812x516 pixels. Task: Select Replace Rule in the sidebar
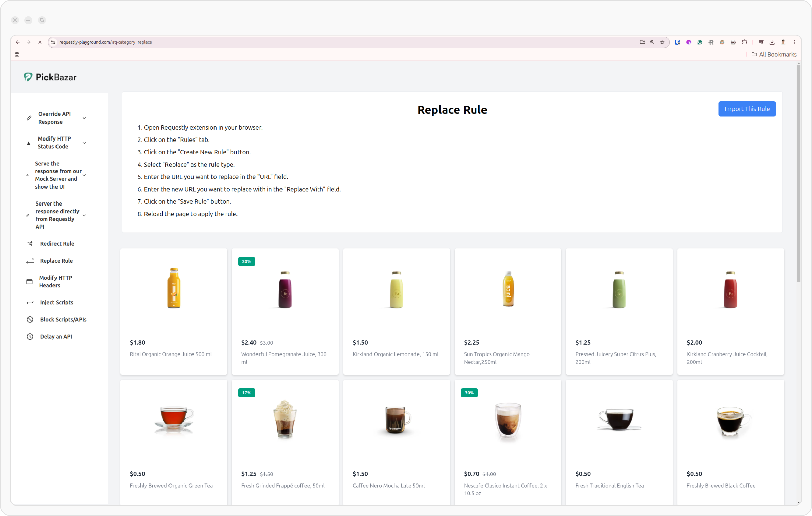point(56,261)
